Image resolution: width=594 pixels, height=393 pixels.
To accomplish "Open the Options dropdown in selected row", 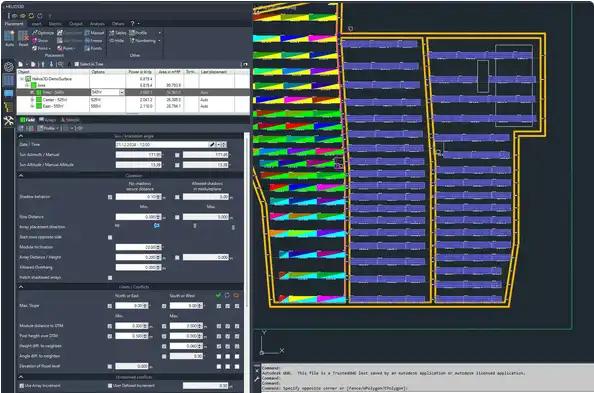I will [122, 92].
